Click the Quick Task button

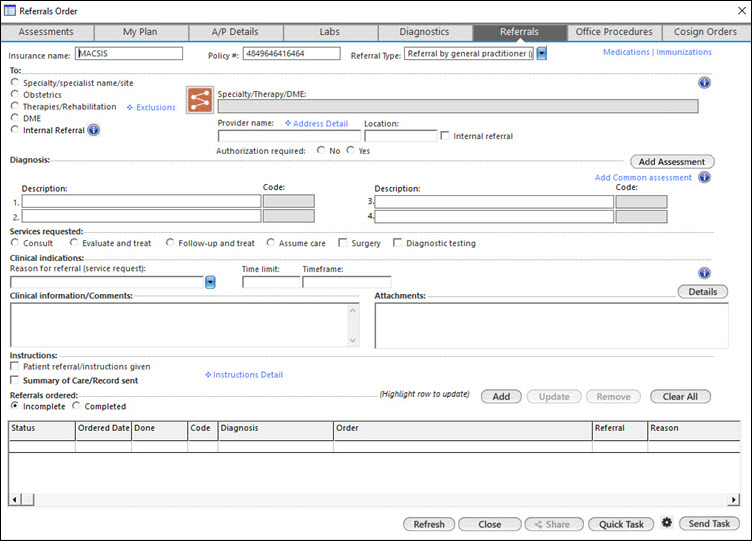pos(621,524)
